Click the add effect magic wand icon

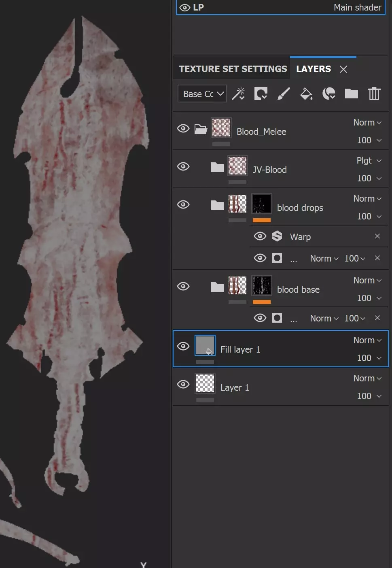click(238, 94)
